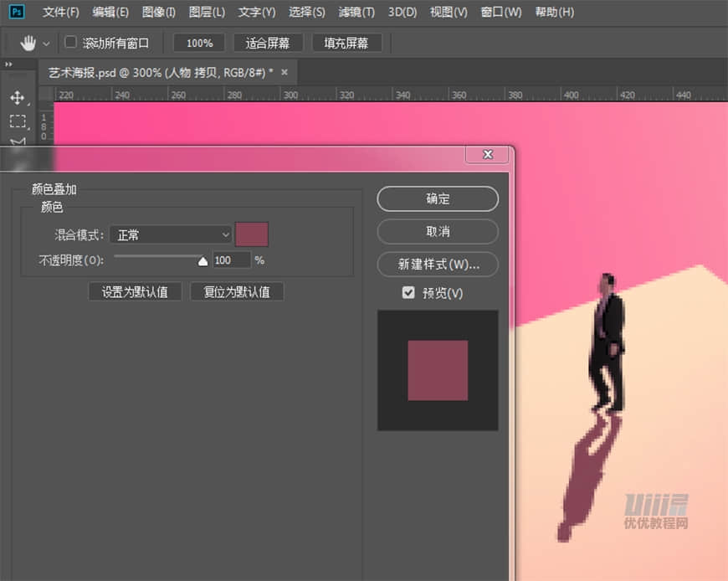Image resolution: width=728 pixels, height=581 pixels.
Task: Click the 适合屏幕 fit screen button
Action: (x=268, y=42)
